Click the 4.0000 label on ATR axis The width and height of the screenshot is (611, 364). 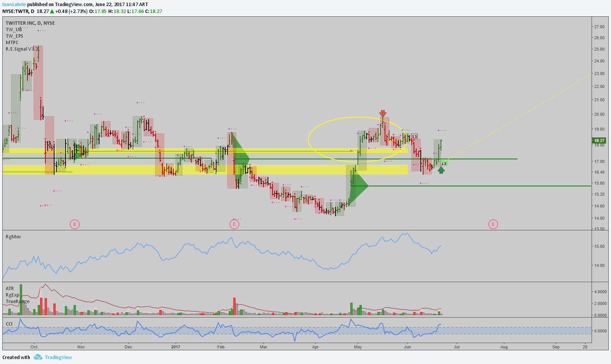[600, 292]
